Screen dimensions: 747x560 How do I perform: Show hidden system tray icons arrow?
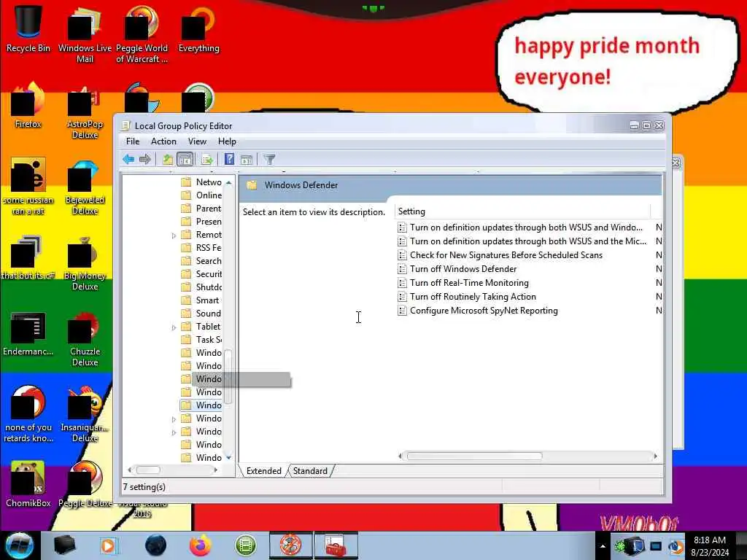(603, 546)
